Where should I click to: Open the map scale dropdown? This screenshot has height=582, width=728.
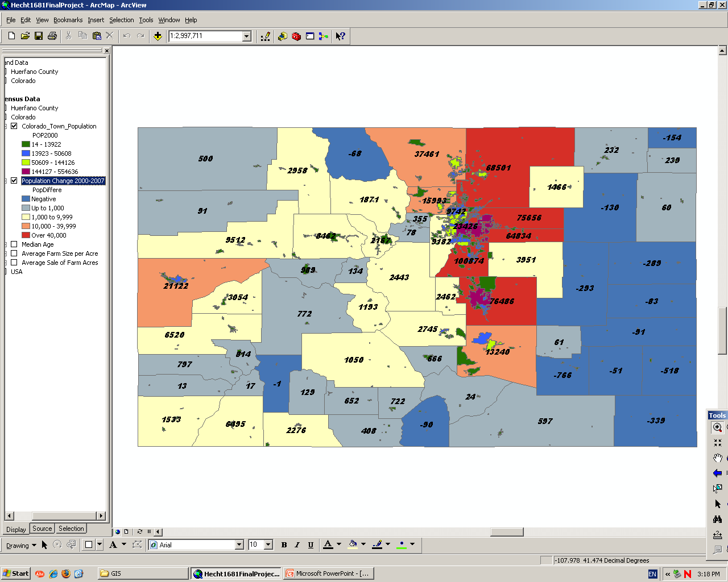point(247,36)
